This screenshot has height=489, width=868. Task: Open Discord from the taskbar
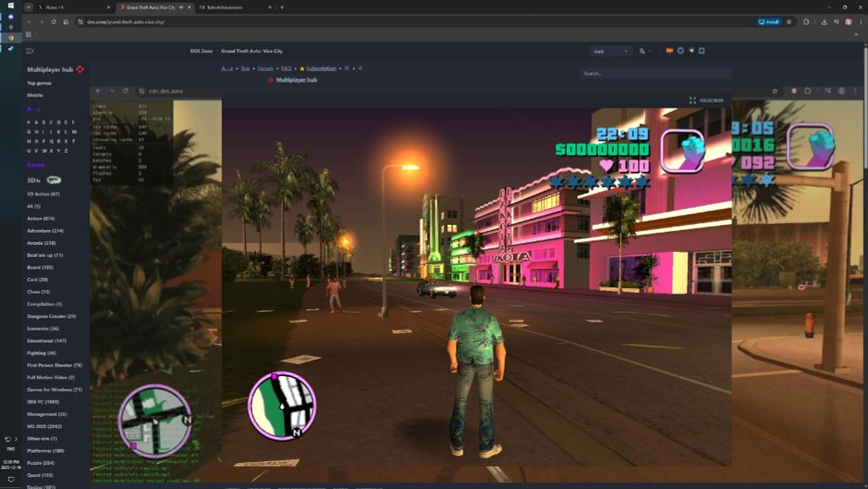point(10,17)
